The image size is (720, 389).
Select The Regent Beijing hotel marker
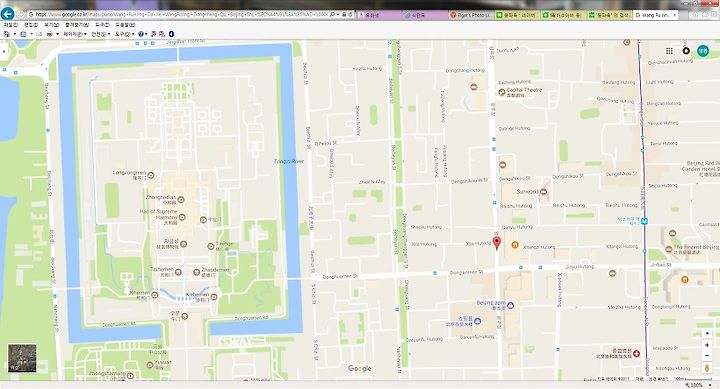[x=669, y=249]
